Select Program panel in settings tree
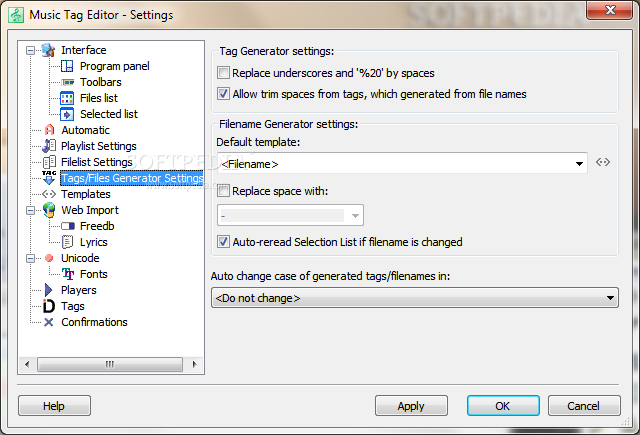This screenshot has width=640, height=435. (x=115, y=66)
